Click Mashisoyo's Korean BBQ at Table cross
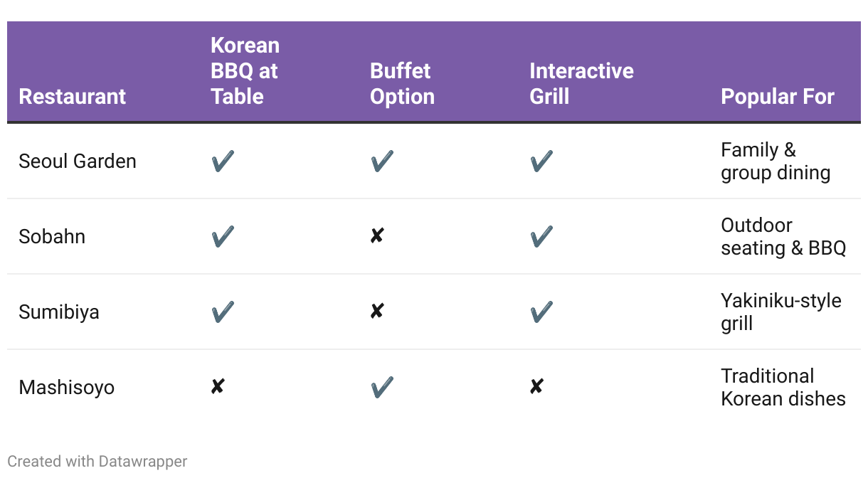Viewport: 868px width, 478px height. pyautogui.click(x=218, y=387)
